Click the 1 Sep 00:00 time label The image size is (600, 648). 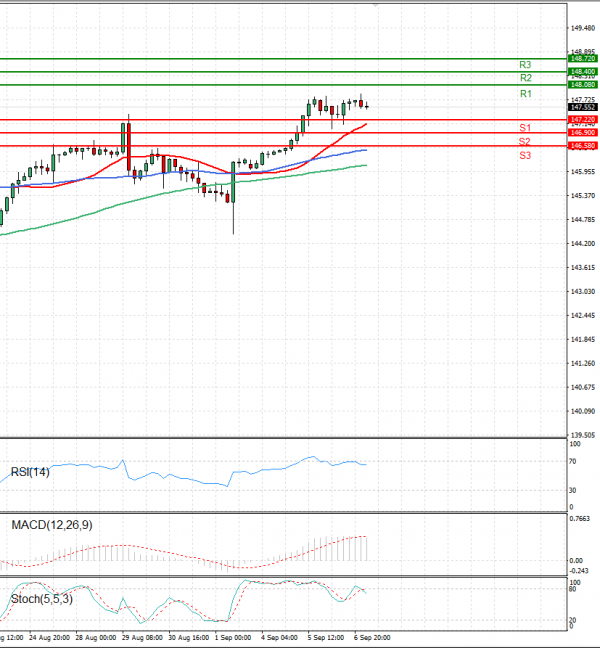pyautogui.click(x=233, y=638)
